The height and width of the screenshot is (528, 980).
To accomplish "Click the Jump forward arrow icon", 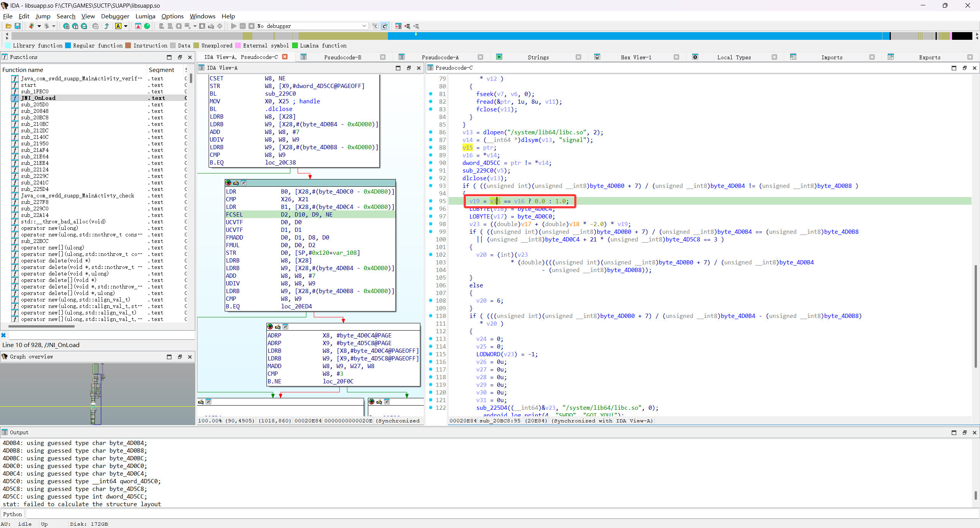I will (46, 26).
